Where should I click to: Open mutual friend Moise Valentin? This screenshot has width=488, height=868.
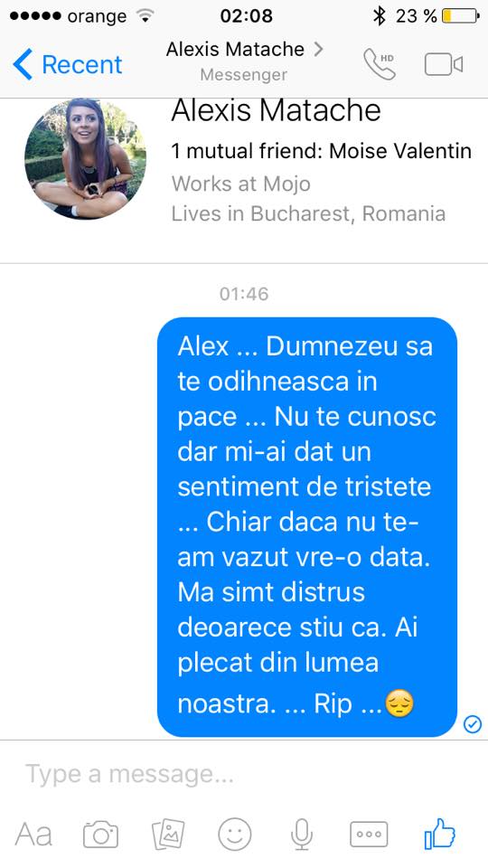pyautogui.click(x=400, y=151)
